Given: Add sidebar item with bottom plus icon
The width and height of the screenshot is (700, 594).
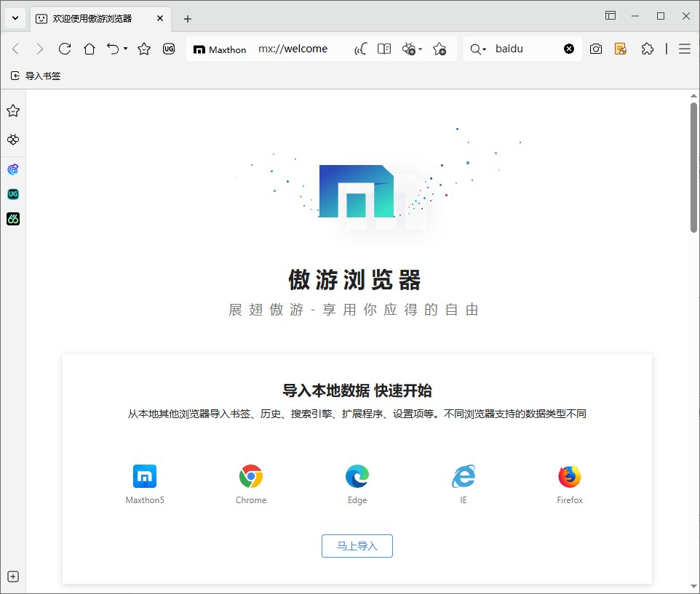Looking at the screenshot, I should pos(13,577).
